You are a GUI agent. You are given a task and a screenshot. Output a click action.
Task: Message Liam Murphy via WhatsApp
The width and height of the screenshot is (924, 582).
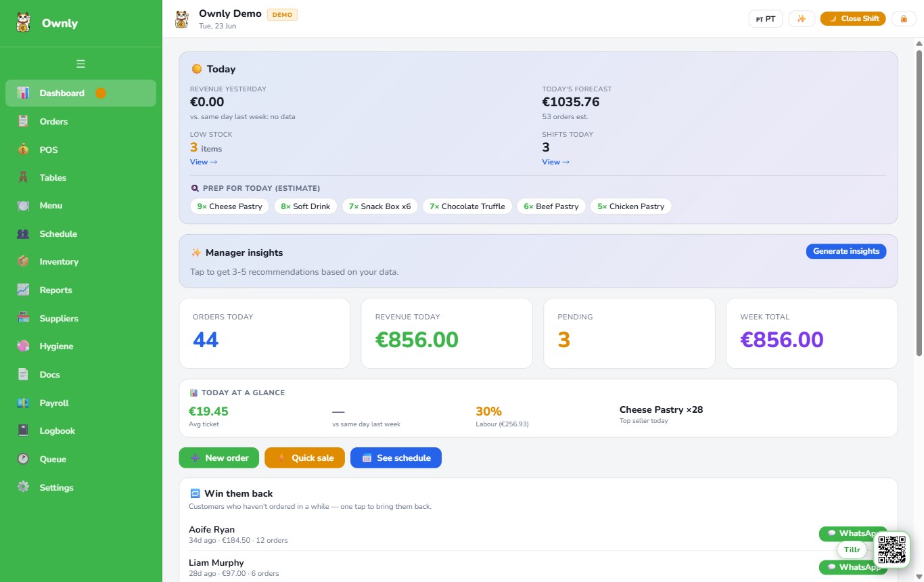(853, 567)
